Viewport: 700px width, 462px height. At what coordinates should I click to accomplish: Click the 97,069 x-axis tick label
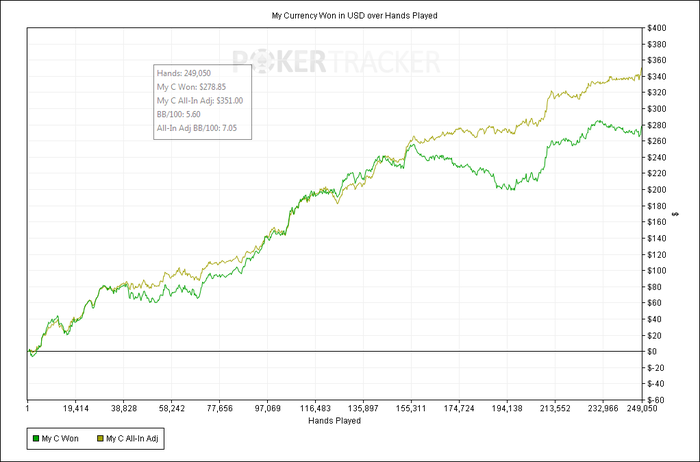[x=267, y=408]
